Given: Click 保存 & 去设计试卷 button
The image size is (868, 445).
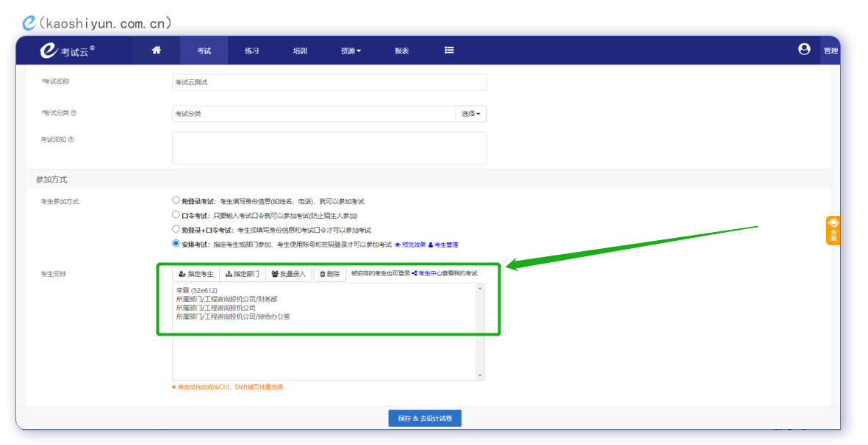Looking at the screenshot, I should click(x=425, y=418).
